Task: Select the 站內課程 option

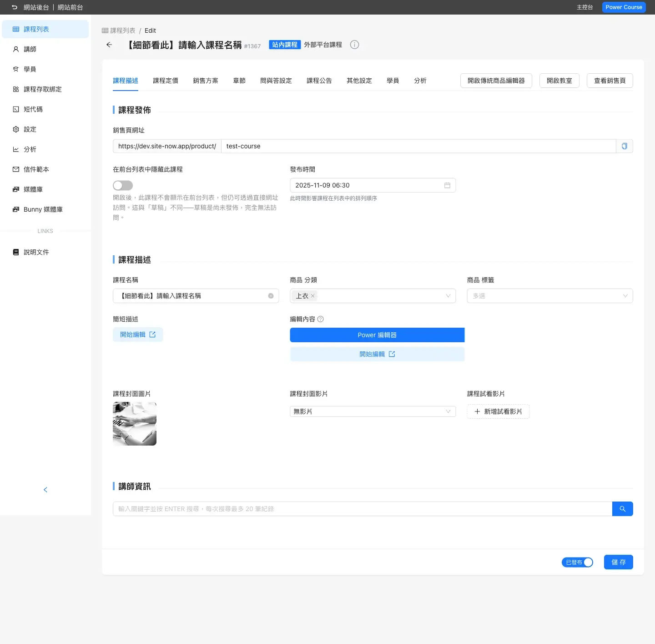Action: coord(285,45)
